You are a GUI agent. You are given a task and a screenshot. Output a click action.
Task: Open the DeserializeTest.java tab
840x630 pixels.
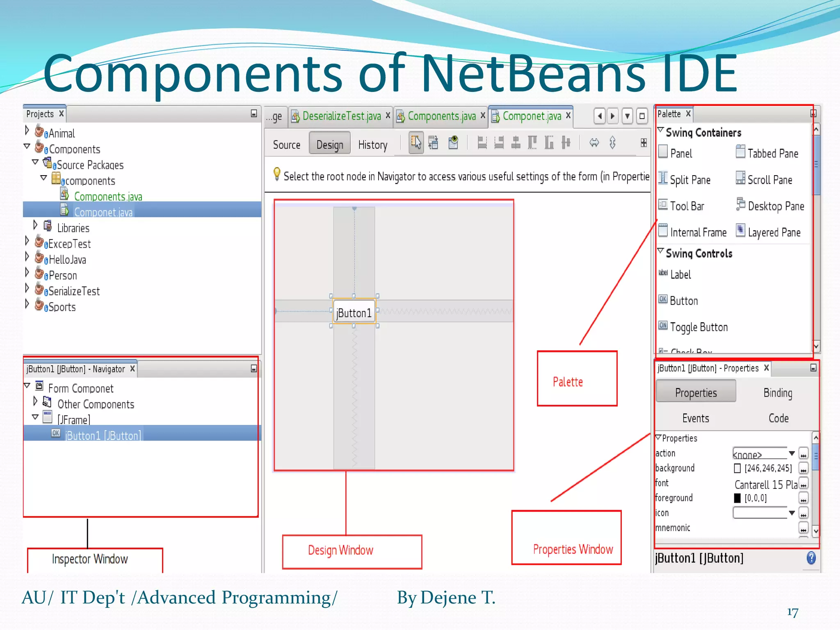(341, 116)
